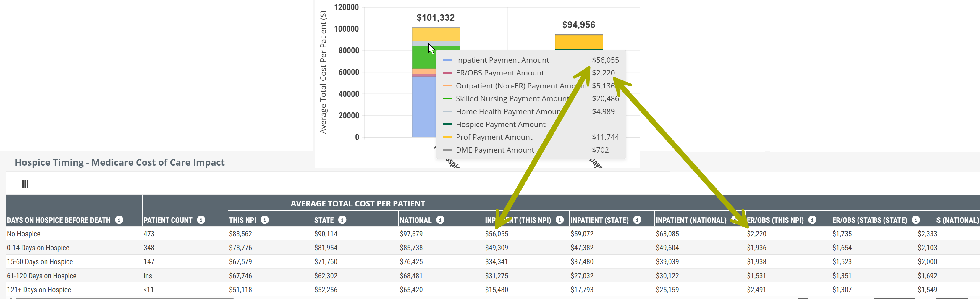Sort table by Patient Count header
The width and height of the screenshot is (980, 299).
pyautogui.click(x=168, y=220)
